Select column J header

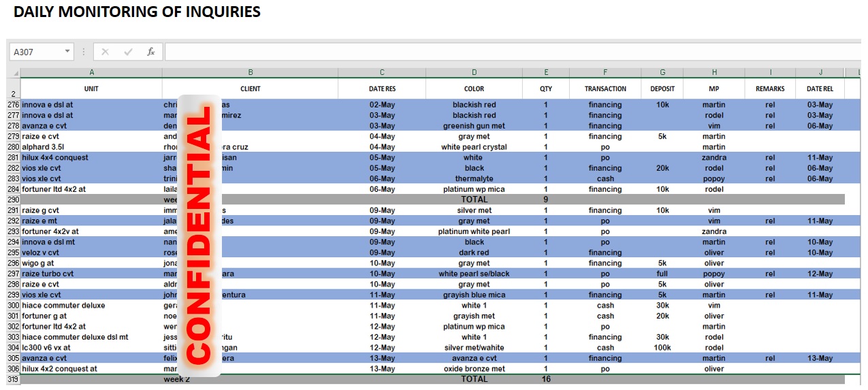pyautogui.click(x=820, y=72)
